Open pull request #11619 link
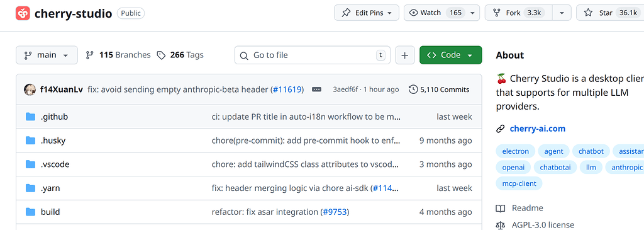The image size is (644, 230). point(287,89)
